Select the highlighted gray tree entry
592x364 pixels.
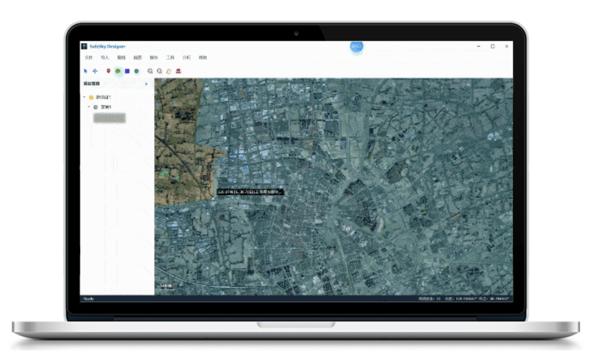coord(109,118)
